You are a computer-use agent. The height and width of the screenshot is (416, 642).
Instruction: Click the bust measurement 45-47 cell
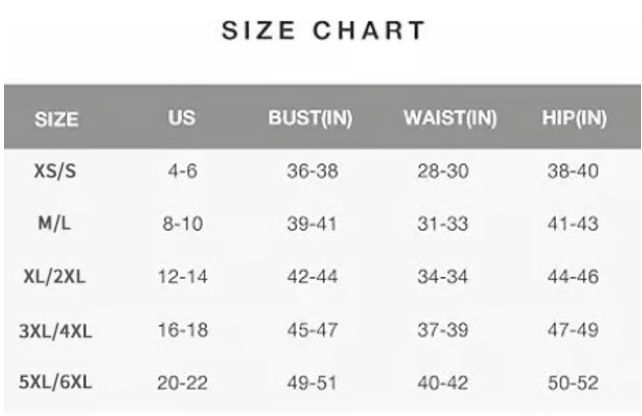[312, 330]
